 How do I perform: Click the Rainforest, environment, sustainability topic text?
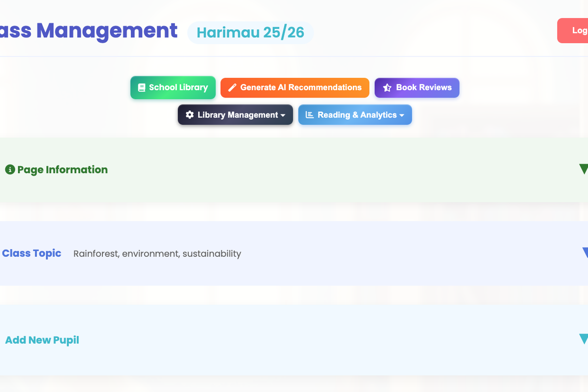(x=157, y=254)
